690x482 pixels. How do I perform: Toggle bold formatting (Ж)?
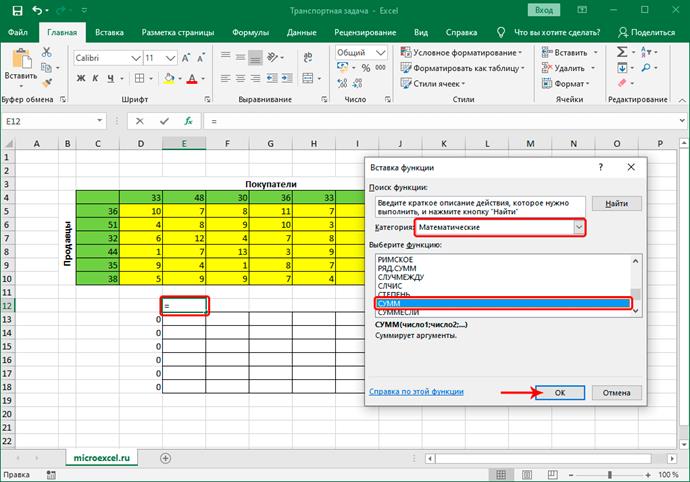point(81,78)
